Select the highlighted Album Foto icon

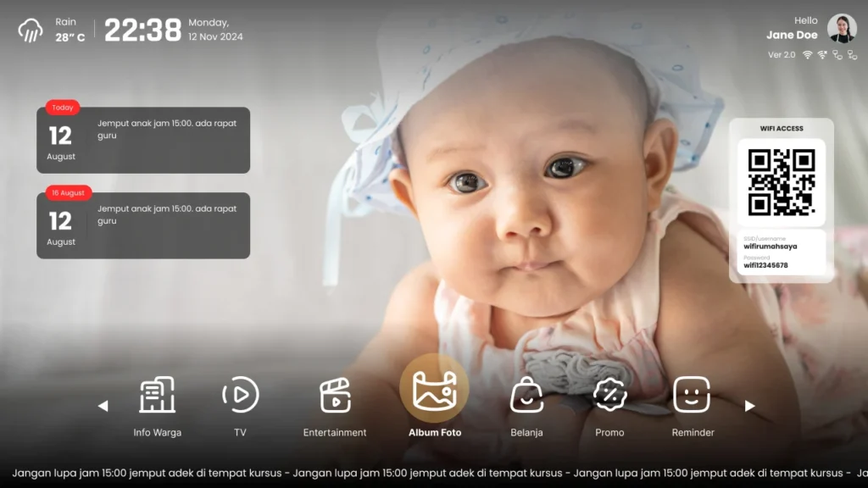[434, 390]
